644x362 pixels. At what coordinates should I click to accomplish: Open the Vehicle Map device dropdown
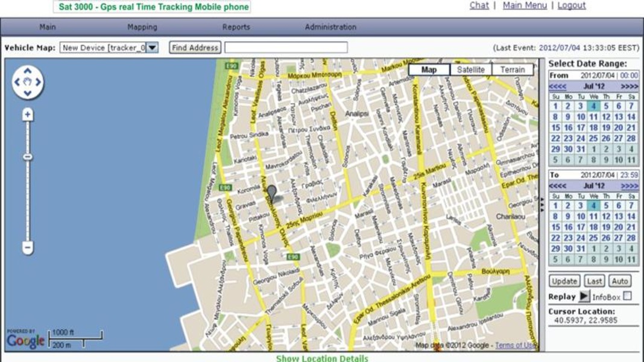152,48
